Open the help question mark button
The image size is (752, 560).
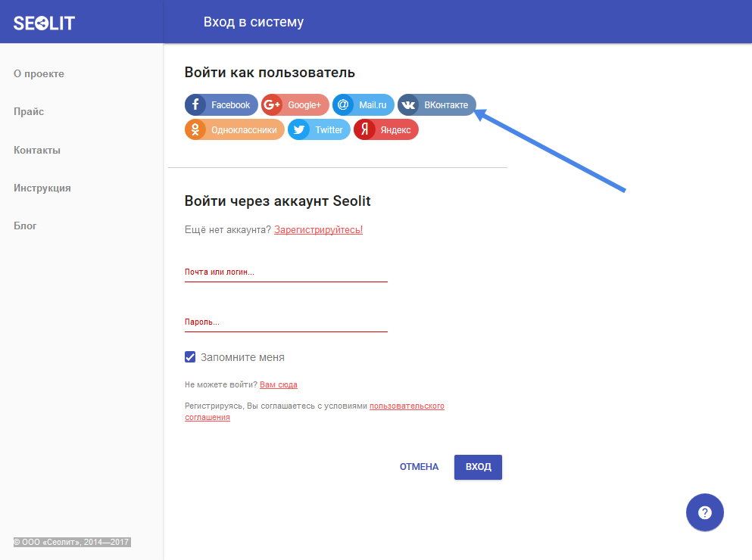pos(704,513)
